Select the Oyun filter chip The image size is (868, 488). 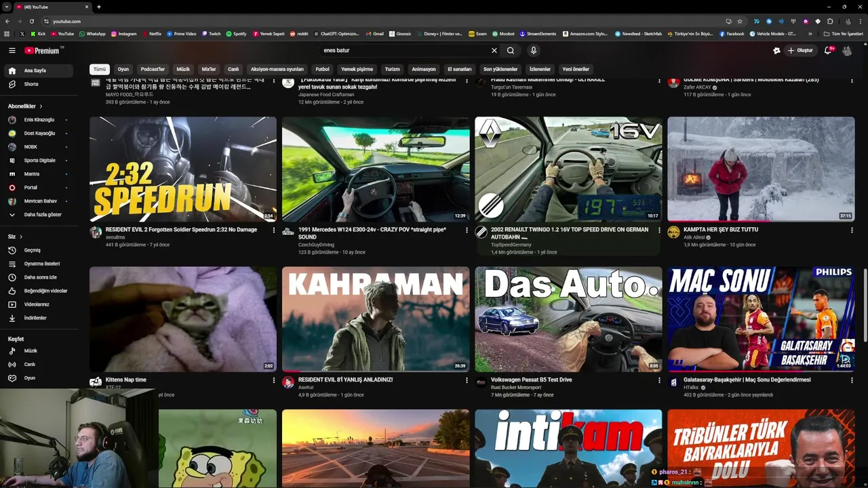click(x=123, y=69)
